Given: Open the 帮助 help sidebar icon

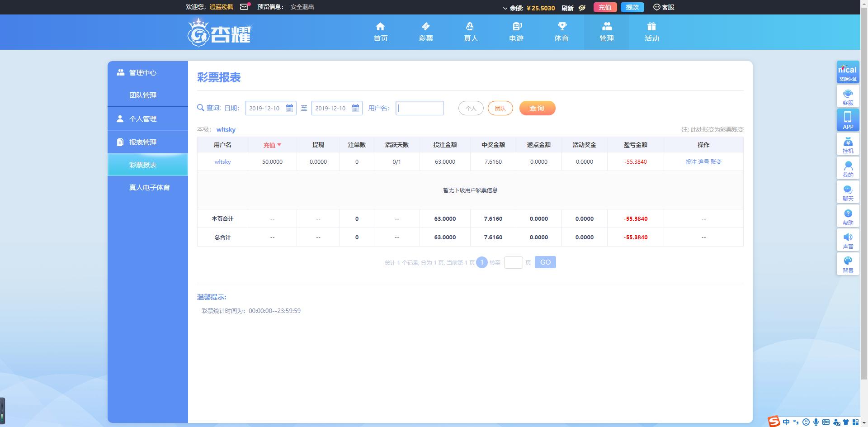Looking at the screenshot, I should 848,216.
